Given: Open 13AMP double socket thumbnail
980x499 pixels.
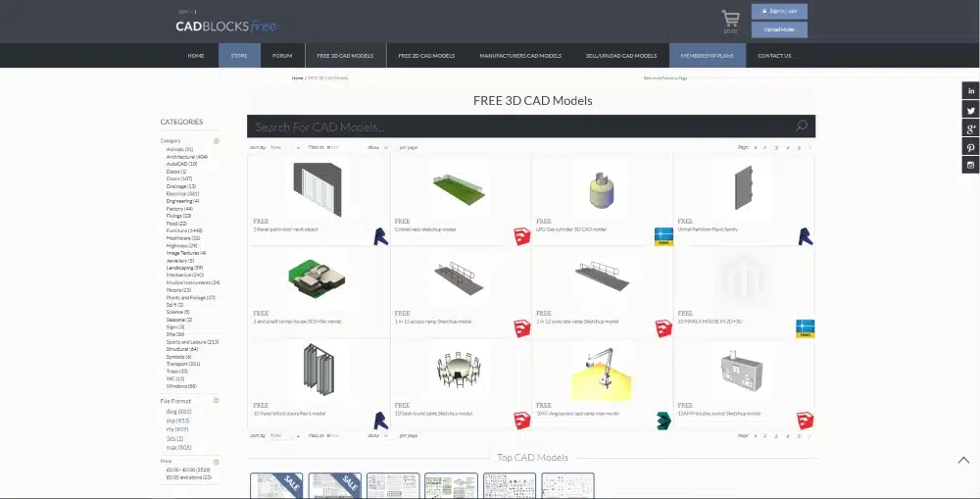Looking at the screenshot, I should coord(743,372).
